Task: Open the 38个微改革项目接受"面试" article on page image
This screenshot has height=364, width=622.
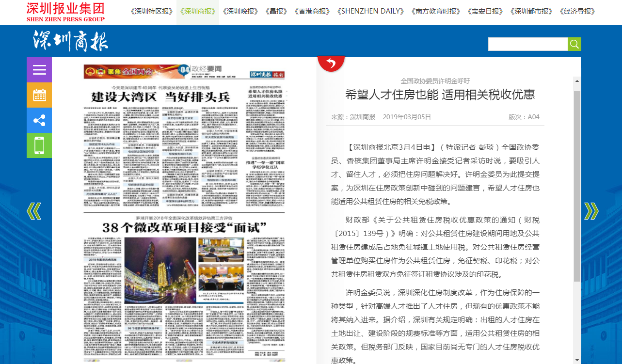Action: tap(185, 227)
